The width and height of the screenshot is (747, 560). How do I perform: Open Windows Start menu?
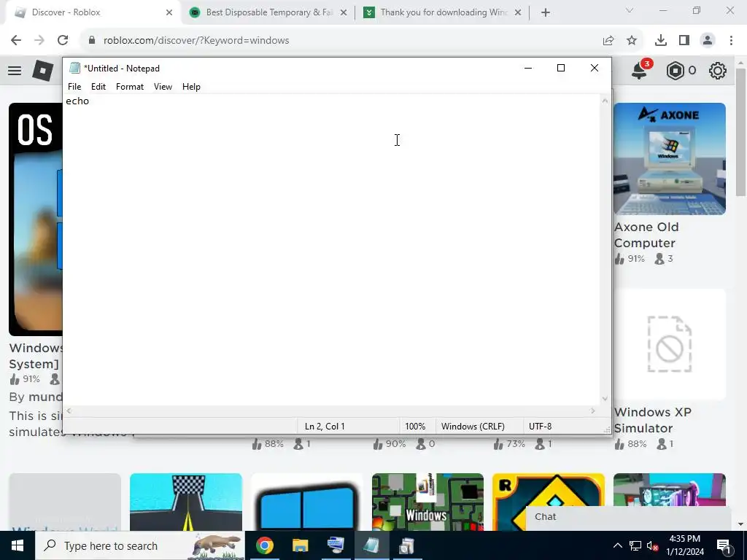pyautogui.click(x=18, y=545)
